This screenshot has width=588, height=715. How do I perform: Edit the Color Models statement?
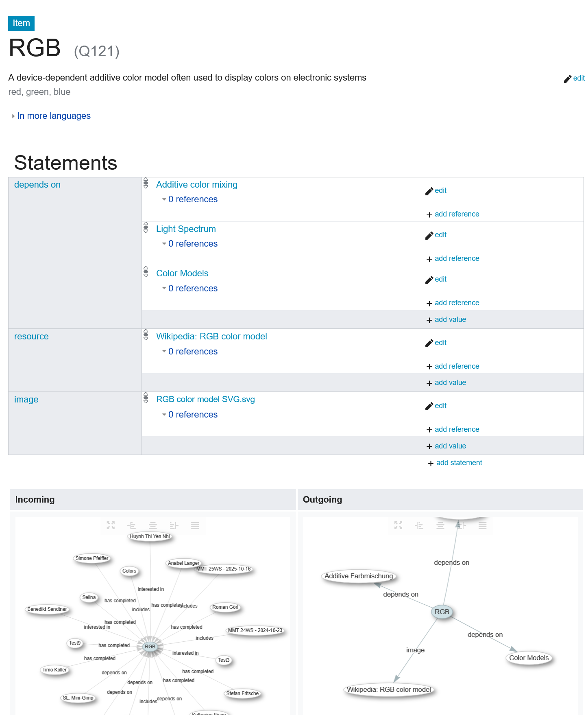pos(440,279)
